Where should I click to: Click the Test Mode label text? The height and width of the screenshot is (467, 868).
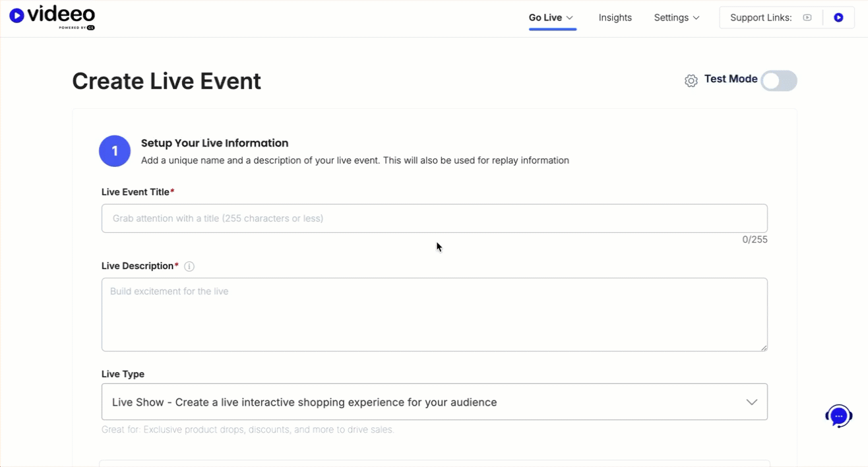pyautogui.click(x=730, y=79)
